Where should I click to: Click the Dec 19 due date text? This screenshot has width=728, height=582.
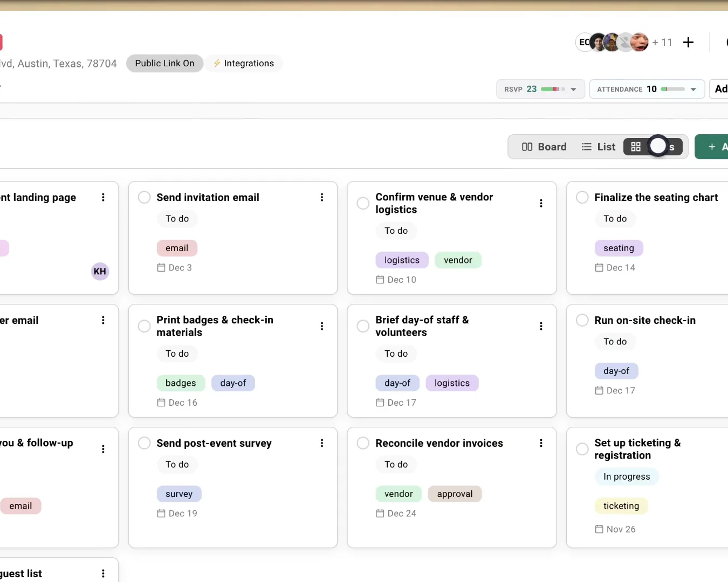(x=183, y=514)
